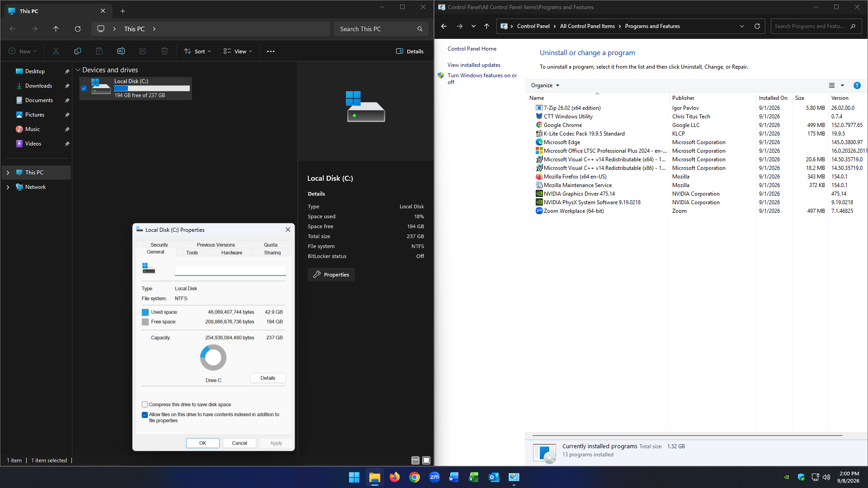Switch to large icons view in status bar

click(x=426, y=460)
